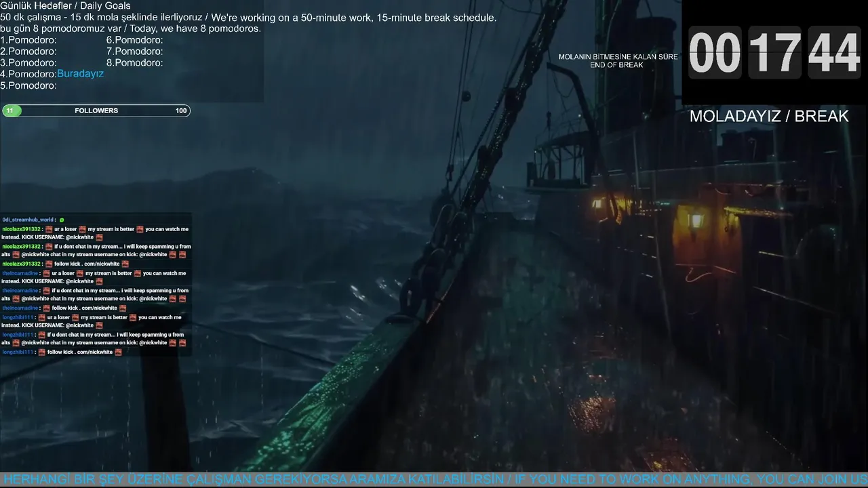Click the '50 dk çalışma - 15 dk mola' schedule line

coord(248,18)
